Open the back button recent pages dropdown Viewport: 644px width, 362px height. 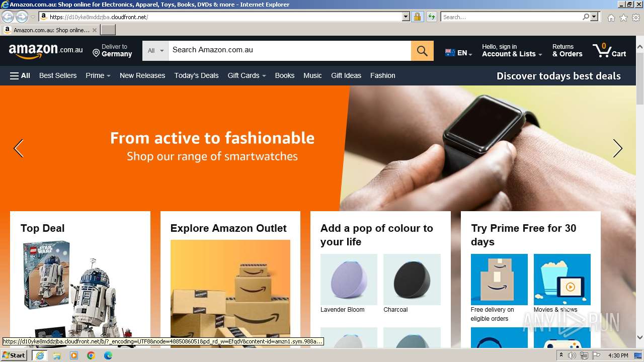pyautogui.click(x=33, y=17)
